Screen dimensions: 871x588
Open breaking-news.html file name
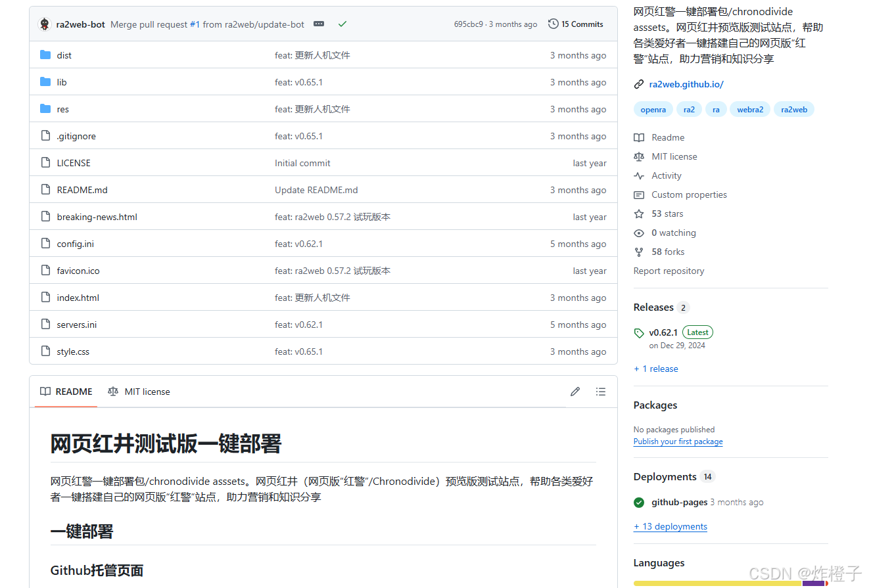[x=97, y=217]
